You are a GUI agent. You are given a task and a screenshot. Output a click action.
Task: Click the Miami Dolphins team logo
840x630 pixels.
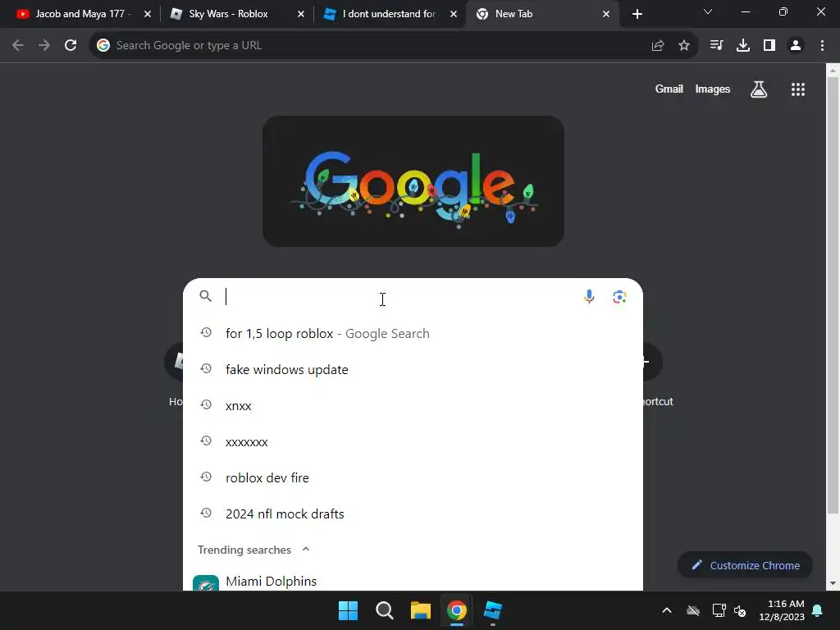[x=206, y=583]
